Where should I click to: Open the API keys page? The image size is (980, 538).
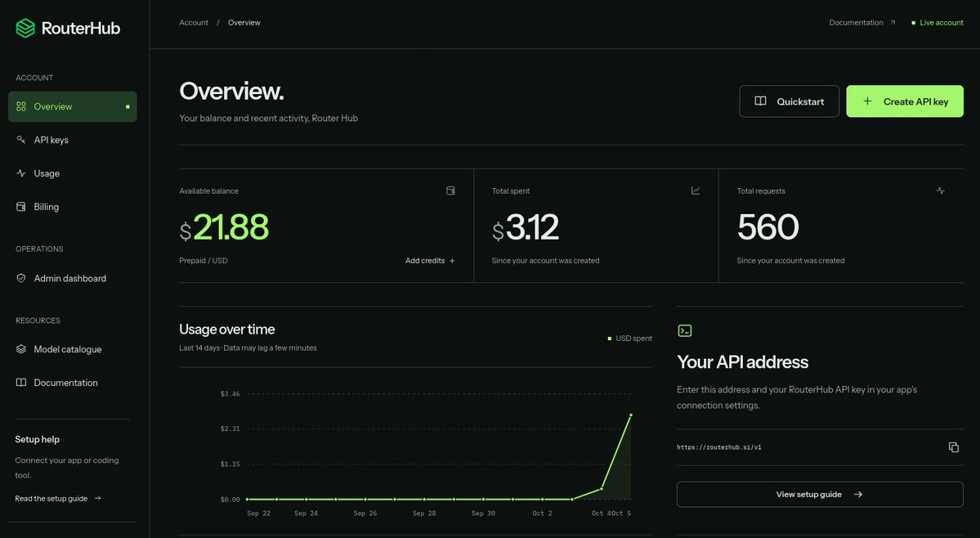(73, 140)
